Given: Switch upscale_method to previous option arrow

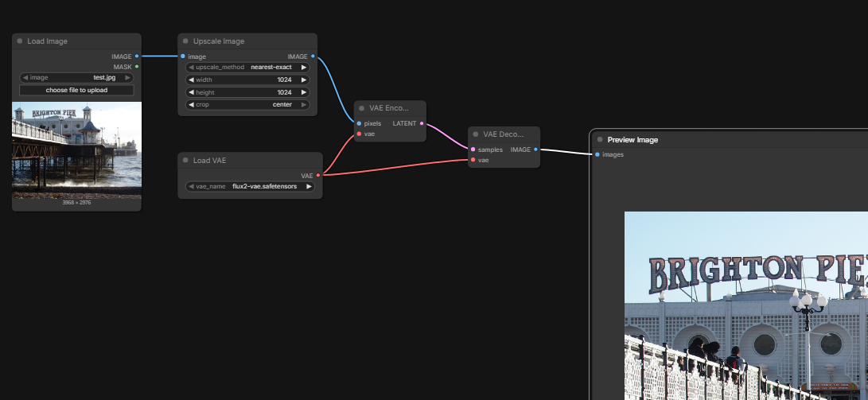Looking at the screenshot, I should (191, 67).
